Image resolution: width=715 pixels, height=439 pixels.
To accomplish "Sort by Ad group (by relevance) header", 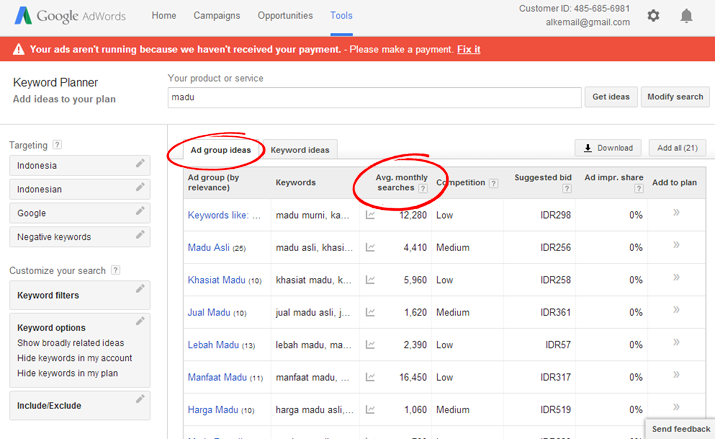I will click(x=213, y=182).
